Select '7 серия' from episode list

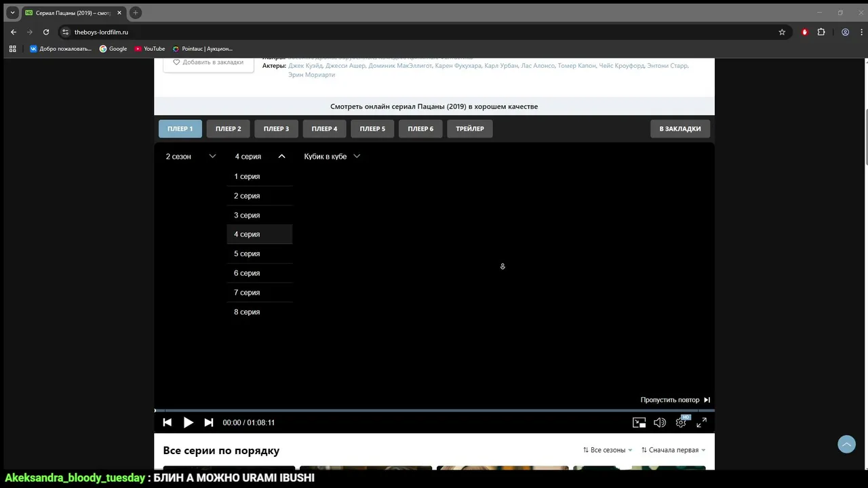coord(260,293)
